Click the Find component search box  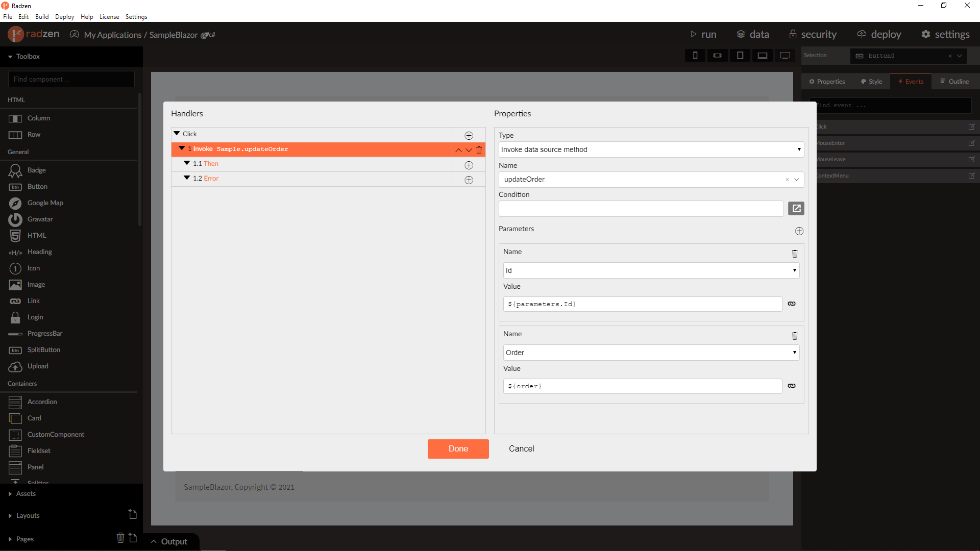tap(71, 79)
